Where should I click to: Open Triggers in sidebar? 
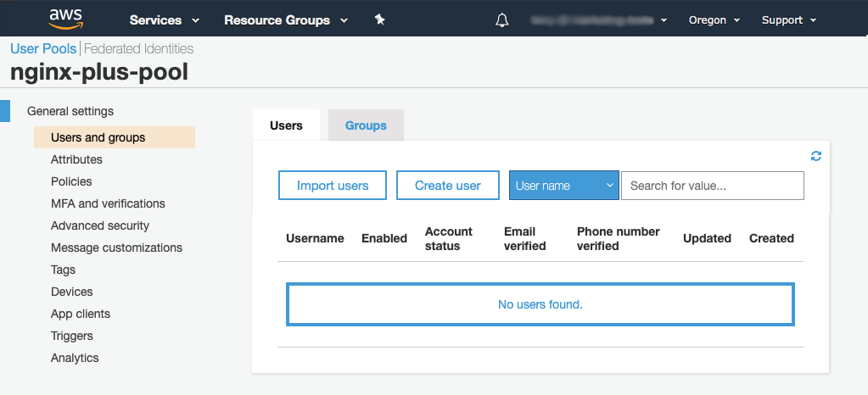click(x=72, y=336)
